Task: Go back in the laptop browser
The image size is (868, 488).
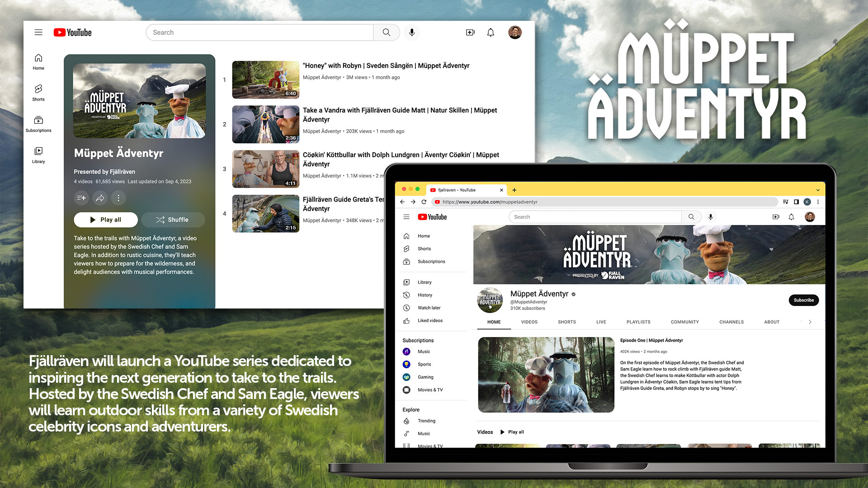Action: click(402, 202)
